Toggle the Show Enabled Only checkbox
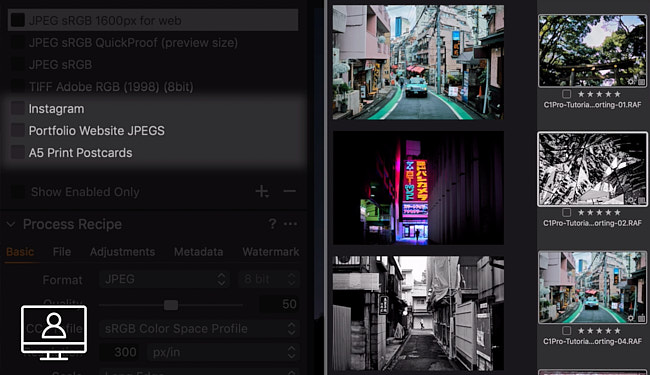The width and height of the screenshot is (650, 375). (x=17, y=191)
